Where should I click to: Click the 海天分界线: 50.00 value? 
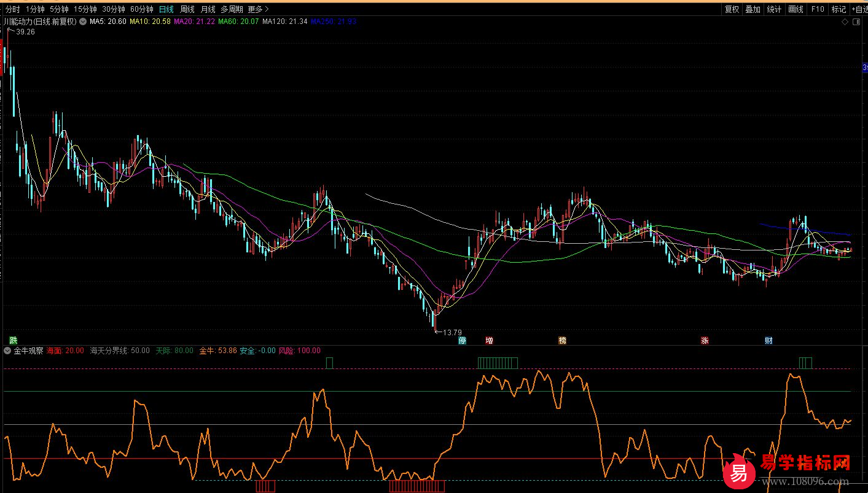click(x=120, y=351)
